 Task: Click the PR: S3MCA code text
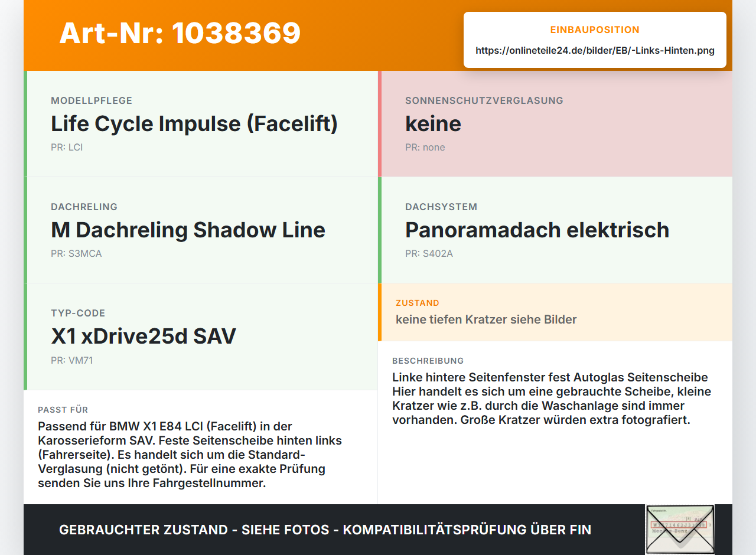coord(76,254)
